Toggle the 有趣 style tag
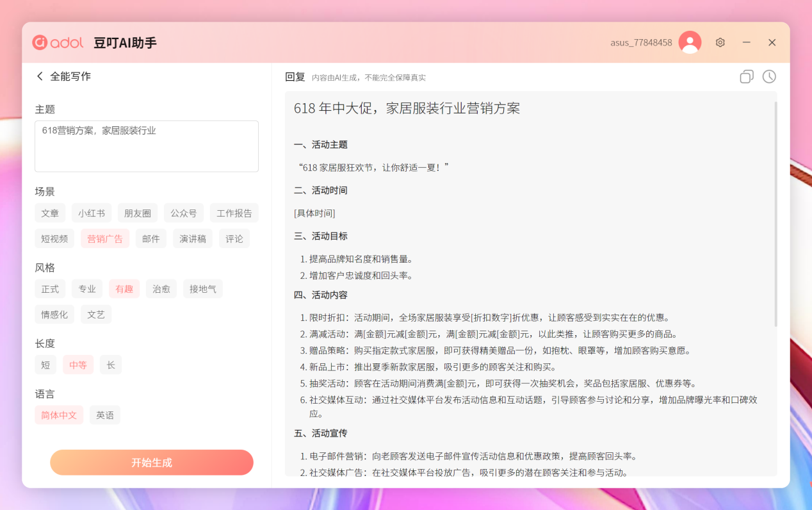Screen dimensions: 812x510 pos(124,289)
